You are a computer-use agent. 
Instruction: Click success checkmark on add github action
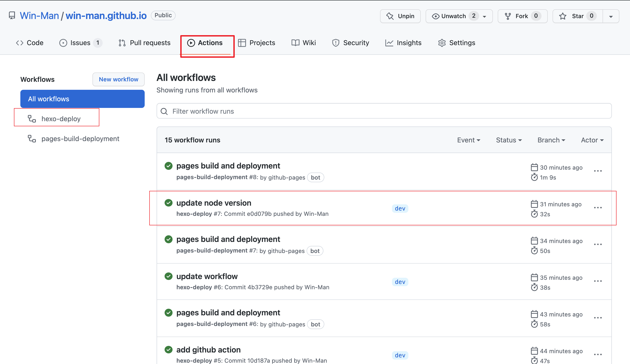click(x=169, y=349)
